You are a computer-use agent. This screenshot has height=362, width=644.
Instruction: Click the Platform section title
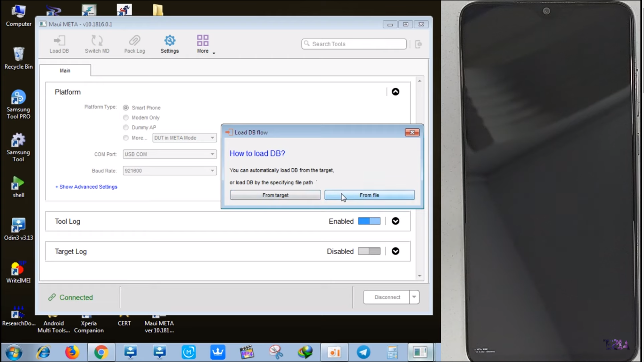[x=67, y=92]
